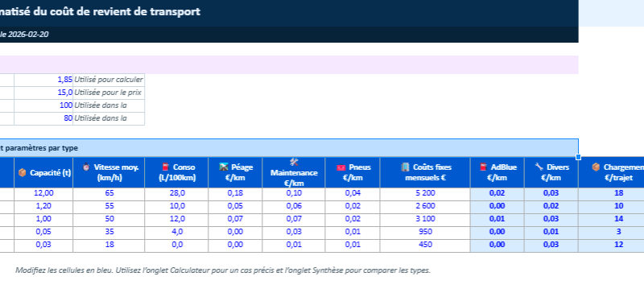
Task: Click the selection fill handle below section bar
Action: pos(578,157)
